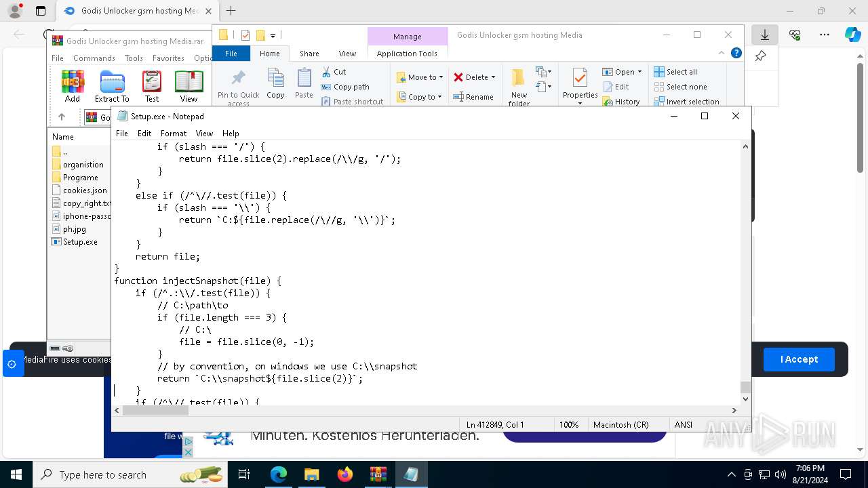Image resolution: width=868 pixels, height=488 pixels.
Task: Open WinRAR Commands menu
Action: point(94,58)
